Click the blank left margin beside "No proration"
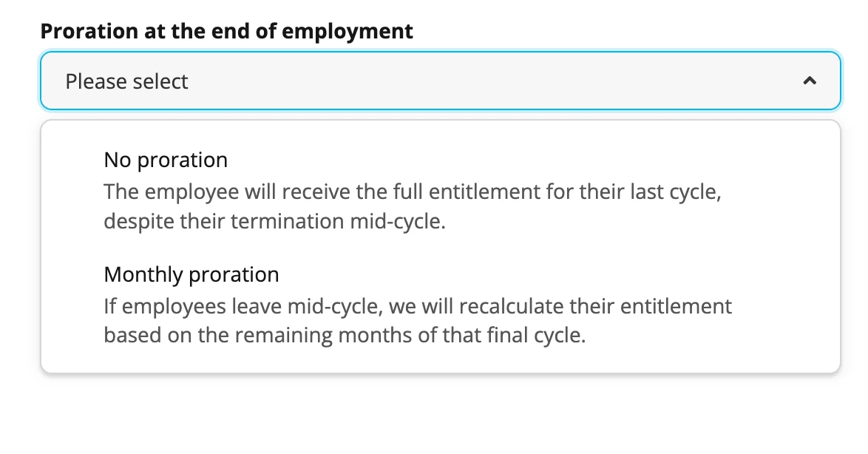The image size is (868, 454). coord(72,189)
